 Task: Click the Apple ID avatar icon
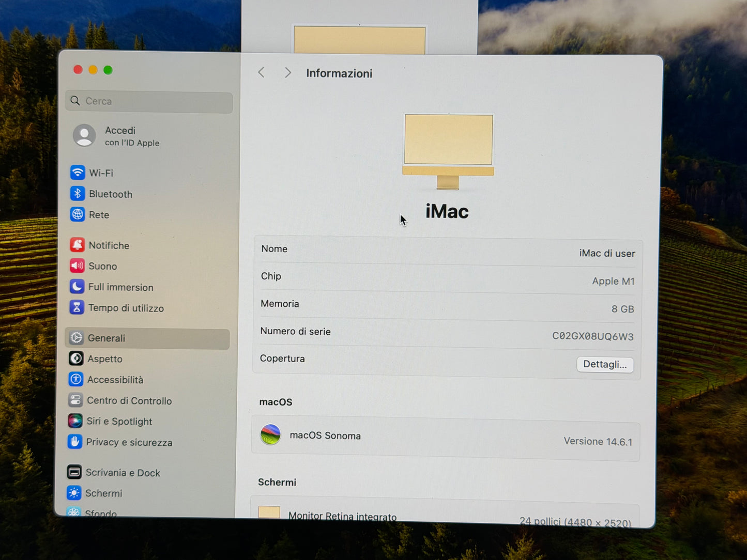pyautogui.click(x=84, y=136)
